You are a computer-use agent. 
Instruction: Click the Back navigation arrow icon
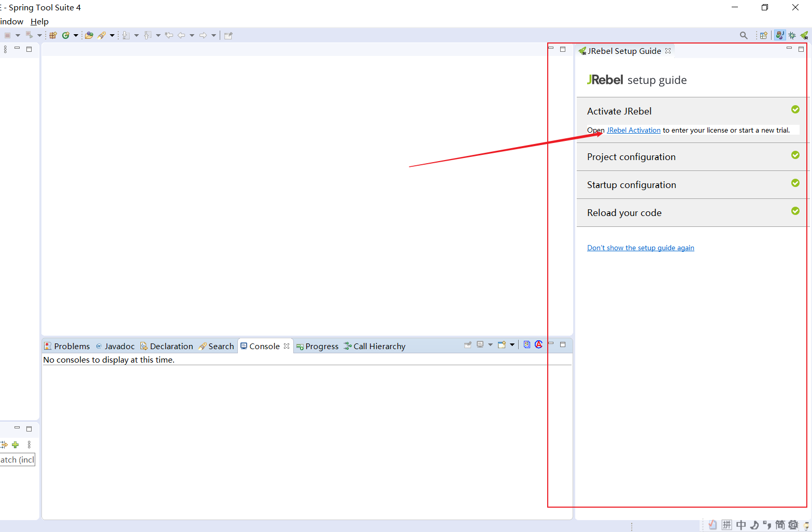(x=181, y=35)
